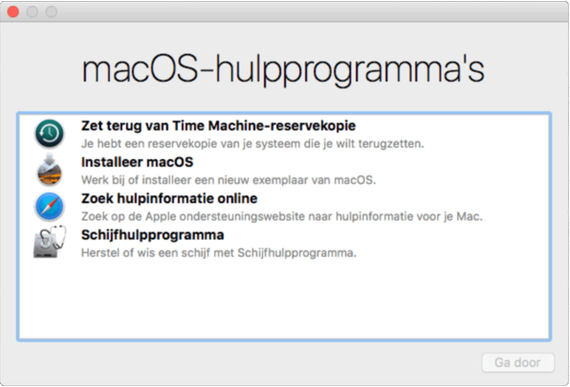Click 'Herstel of wis een schijf' description
This screenshot has width=570, height=387.
[218, 253]
